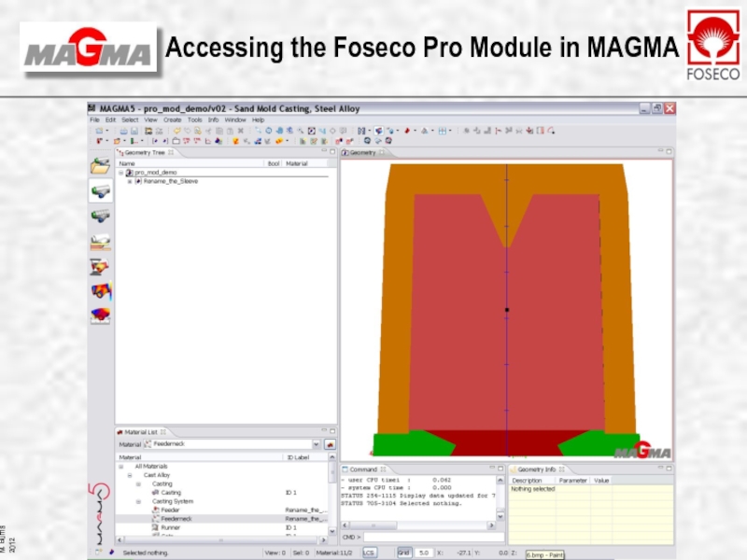Click the Redo arrow toolbar icon
The height and width of the screenshot is (560, 747).
point(188,131)
